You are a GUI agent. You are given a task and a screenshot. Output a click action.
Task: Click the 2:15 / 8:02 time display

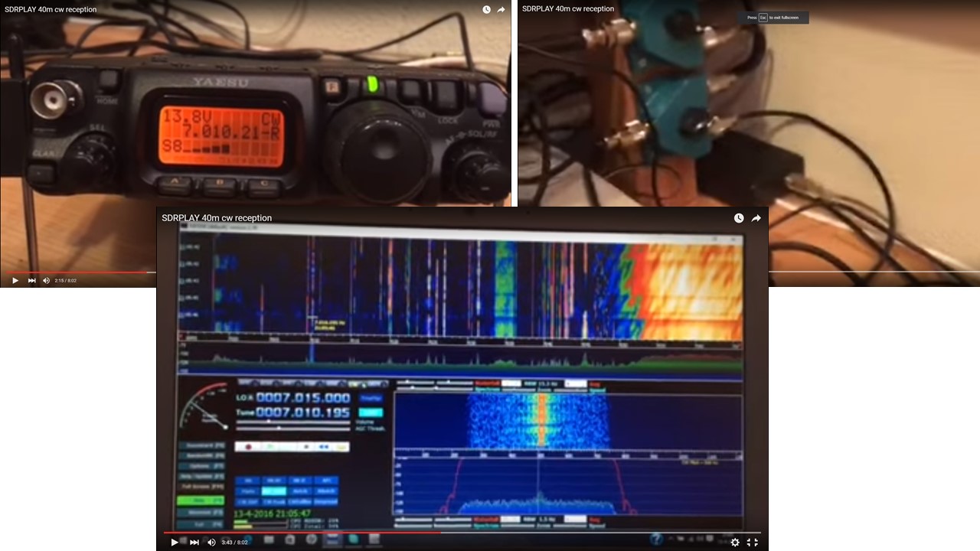(x=66, y=280)
